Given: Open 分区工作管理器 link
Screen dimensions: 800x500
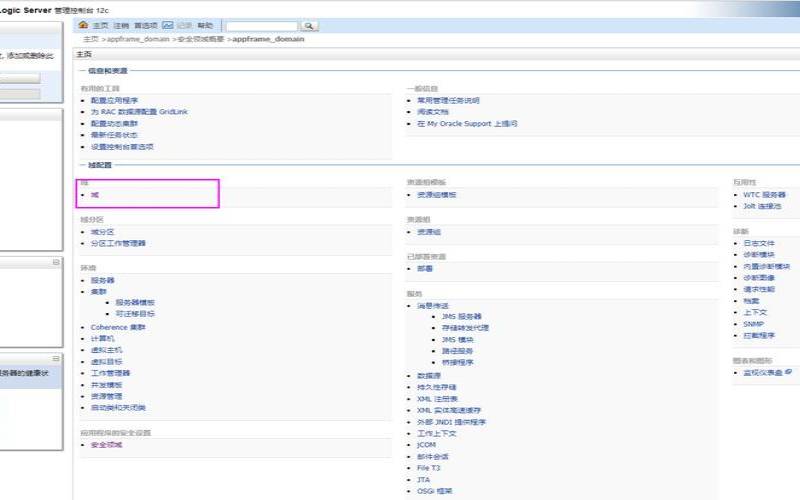Looking at the screenshot, I should pos(118,243).
